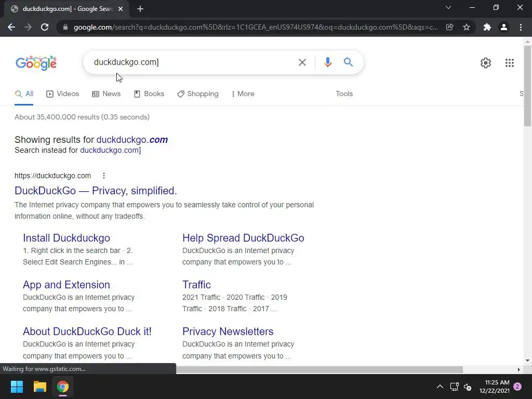Click the scrollbar down arrow

(527, 361)
